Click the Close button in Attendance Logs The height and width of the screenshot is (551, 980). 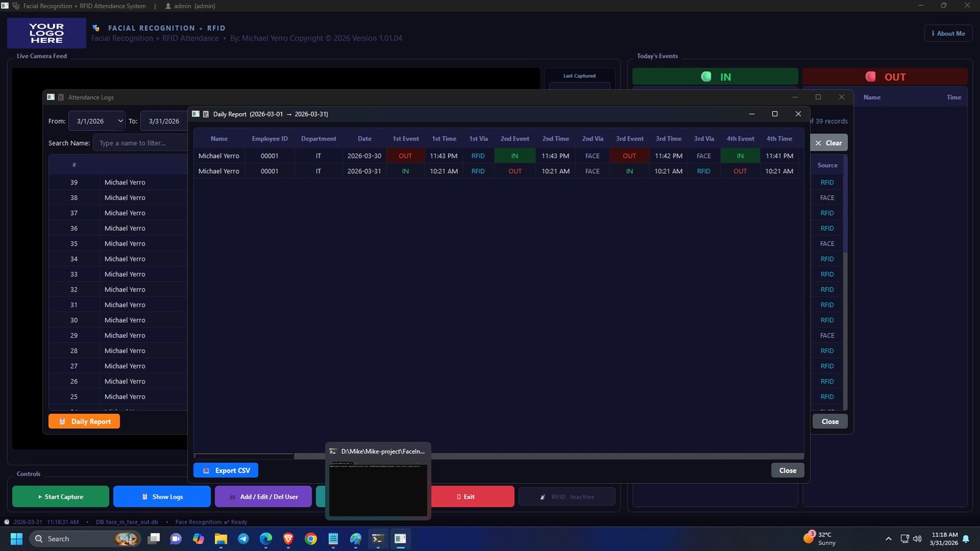click(830, 422)
